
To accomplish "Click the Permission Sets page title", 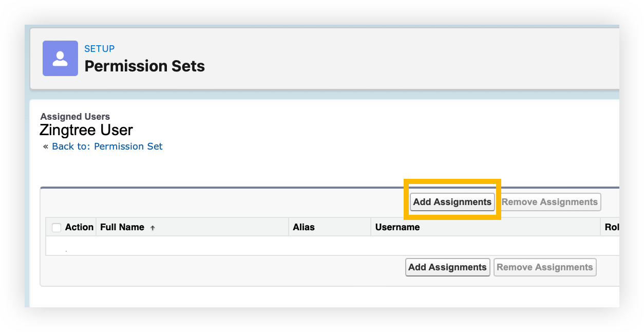I will point(144,66).
